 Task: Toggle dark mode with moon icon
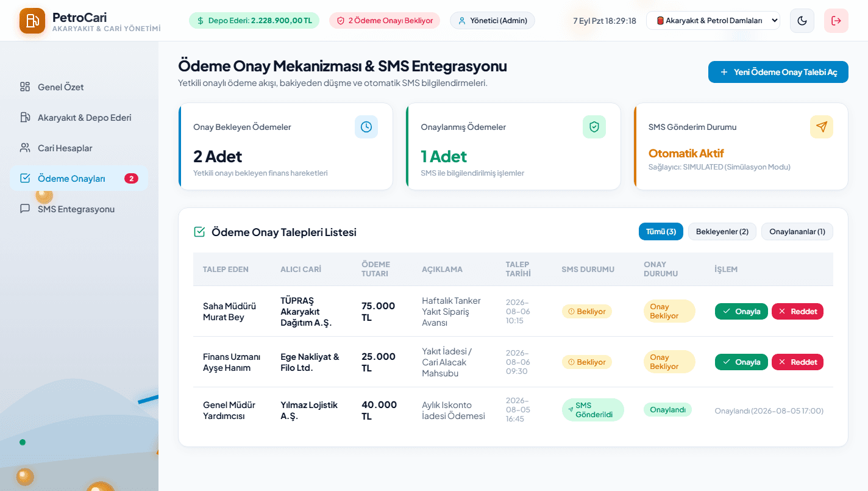802,21
